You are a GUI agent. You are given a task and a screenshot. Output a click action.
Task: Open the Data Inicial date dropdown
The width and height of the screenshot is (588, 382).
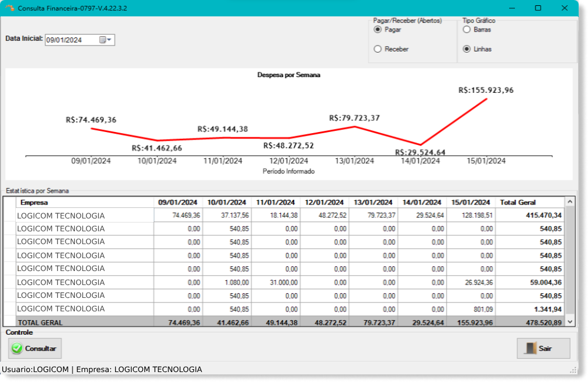pyautogui.click(x=109, y=40)
